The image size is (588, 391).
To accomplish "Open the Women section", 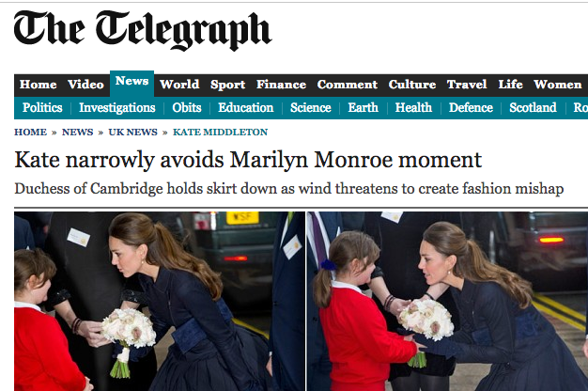I will pos(558,85).
